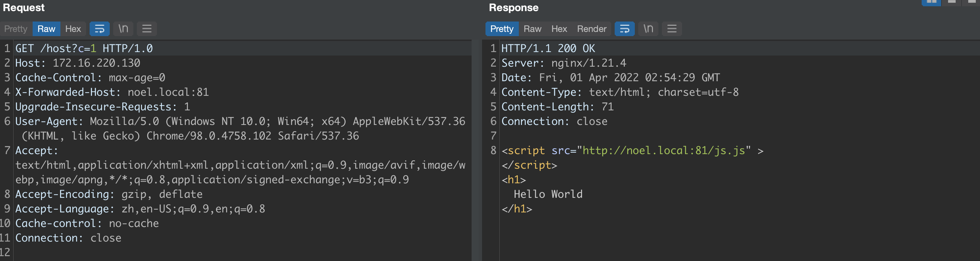
Task: Select the Pretty tab in Response panel
Action: coord(501,29)
